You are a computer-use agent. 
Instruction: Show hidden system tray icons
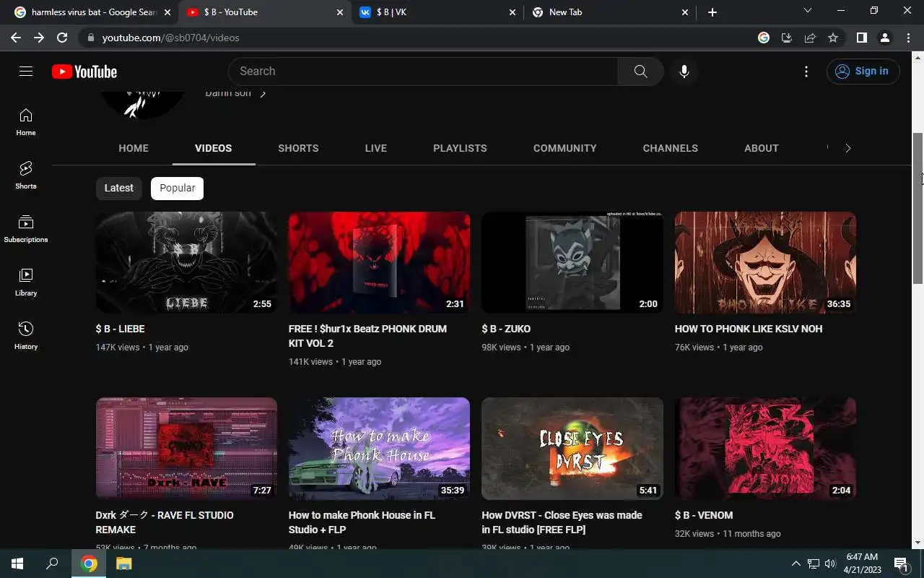[796, 564]
